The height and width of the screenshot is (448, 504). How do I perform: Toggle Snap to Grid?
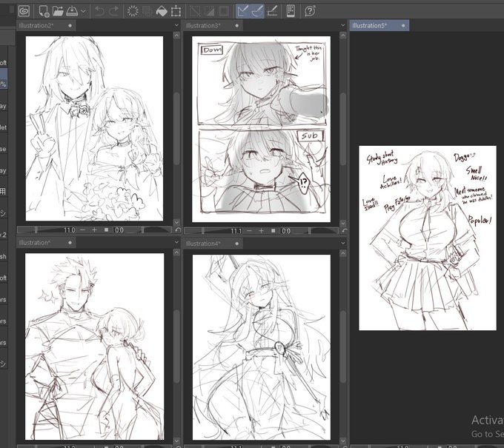(x=272, y=11)
